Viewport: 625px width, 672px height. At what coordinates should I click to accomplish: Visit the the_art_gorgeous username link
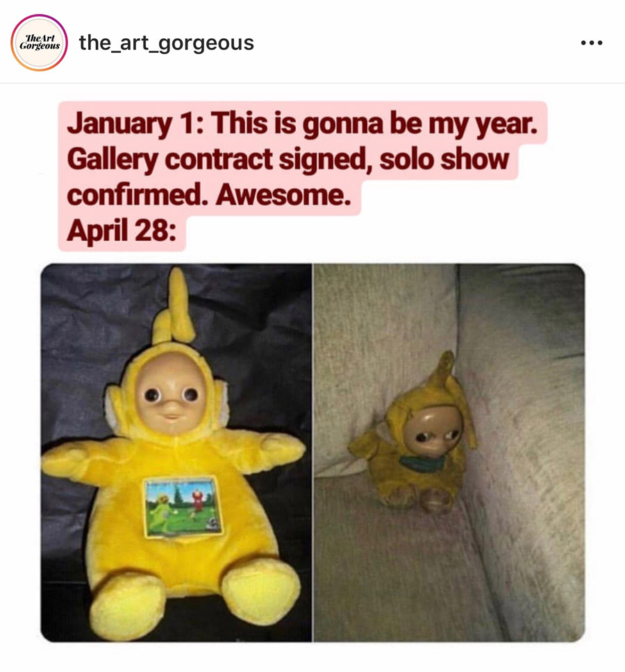tap(167, 43)
